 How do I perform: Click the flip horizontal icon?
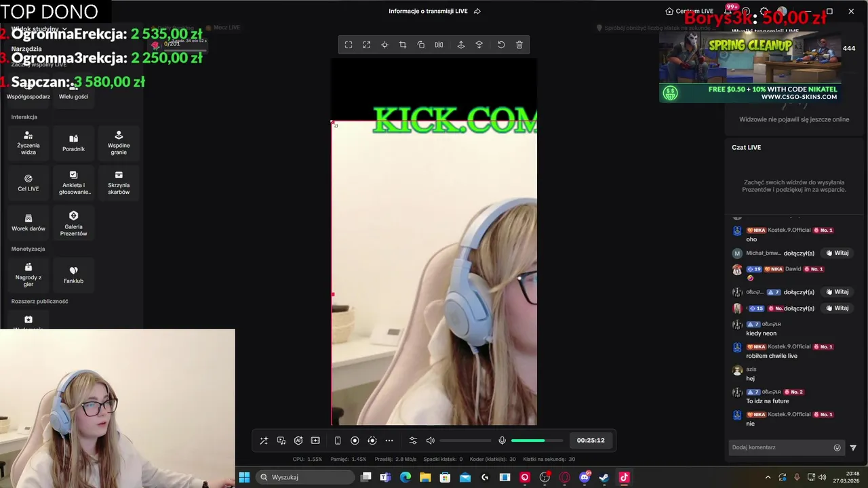pyautogui.click(x=439, y=45)
